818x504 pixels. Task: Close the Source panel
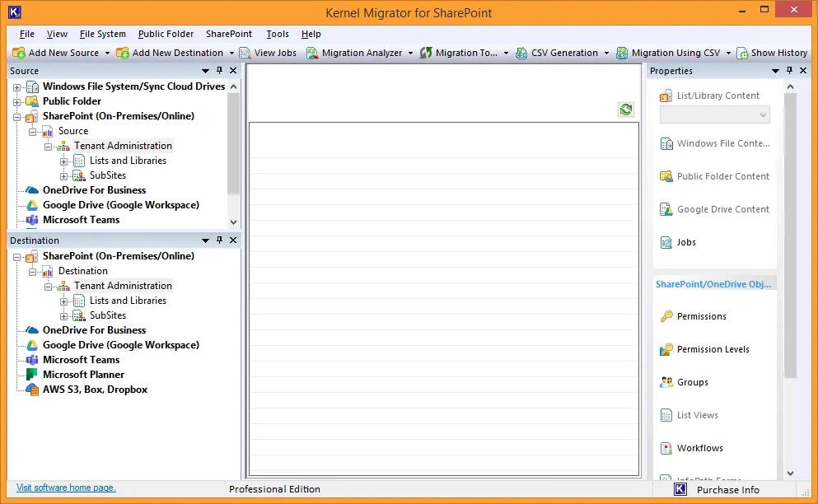pyautogui.click(x=233, y=71)
